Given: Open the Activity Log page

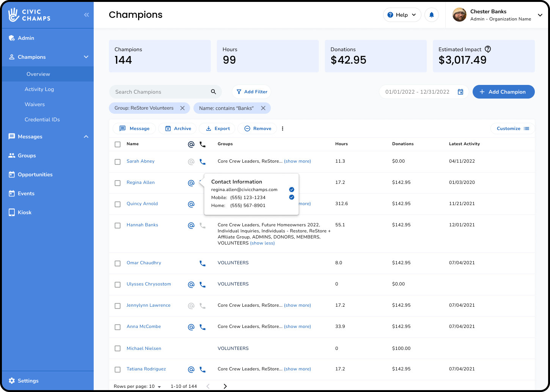Looking at the screenshot, I should 39,89.
